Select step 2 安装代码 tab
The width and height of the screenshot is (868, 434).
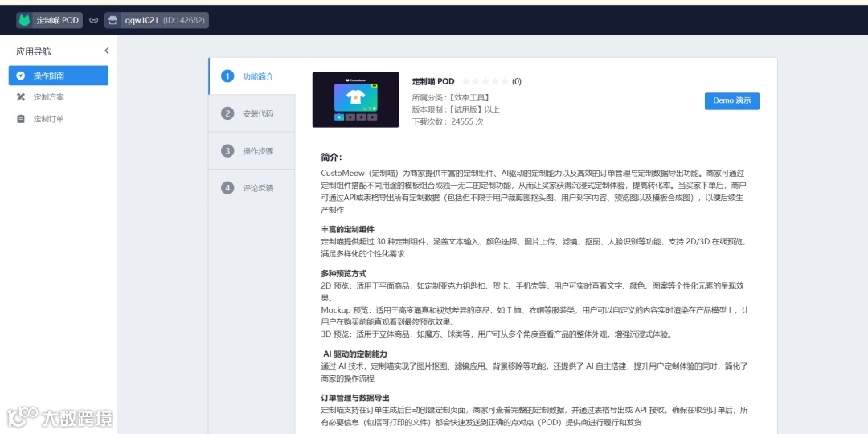(x=252, y=113)
